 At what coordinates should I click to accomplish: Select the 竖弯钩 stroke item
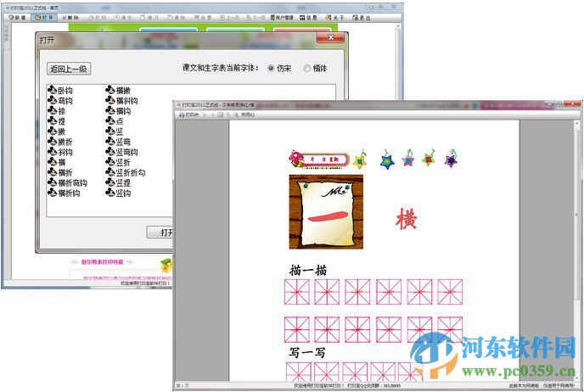(x=121, y=152)
